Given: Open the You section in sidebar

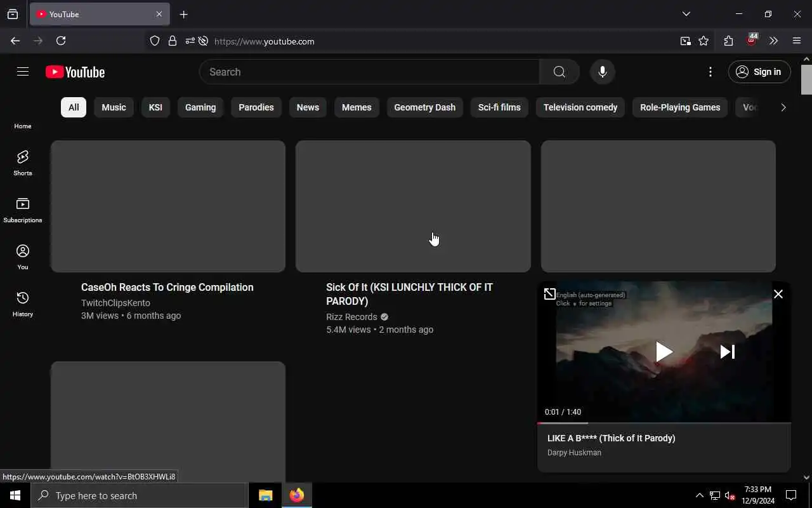Looking at the screenshot, I should coord(23,257).
